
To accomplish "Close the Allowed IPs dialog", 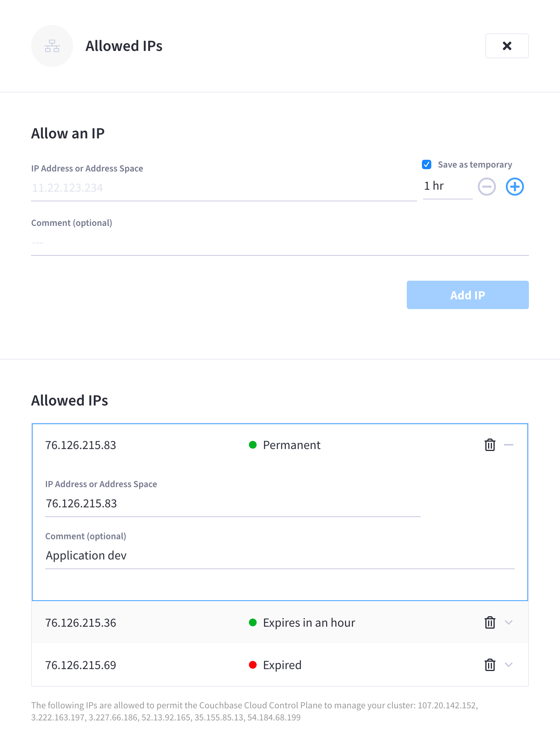I will point(507,46).
